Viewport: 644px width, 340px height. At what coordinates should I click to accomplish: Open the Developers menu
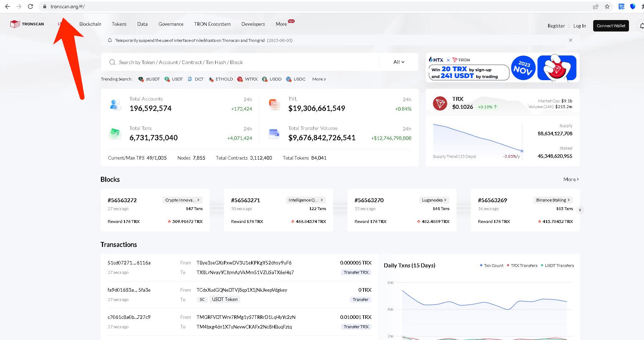click(x=253, y=24)
